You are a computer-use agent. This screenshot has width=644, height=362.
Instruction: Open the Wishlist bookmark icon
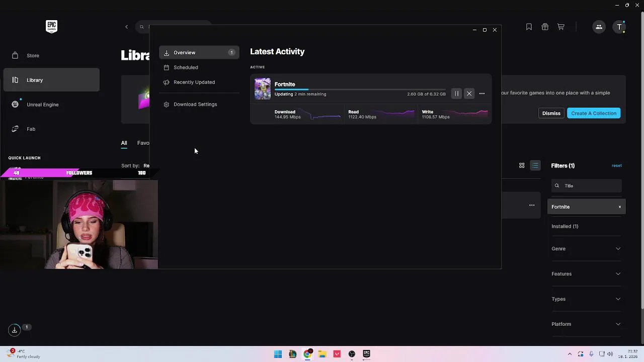[x=529, y=27]
